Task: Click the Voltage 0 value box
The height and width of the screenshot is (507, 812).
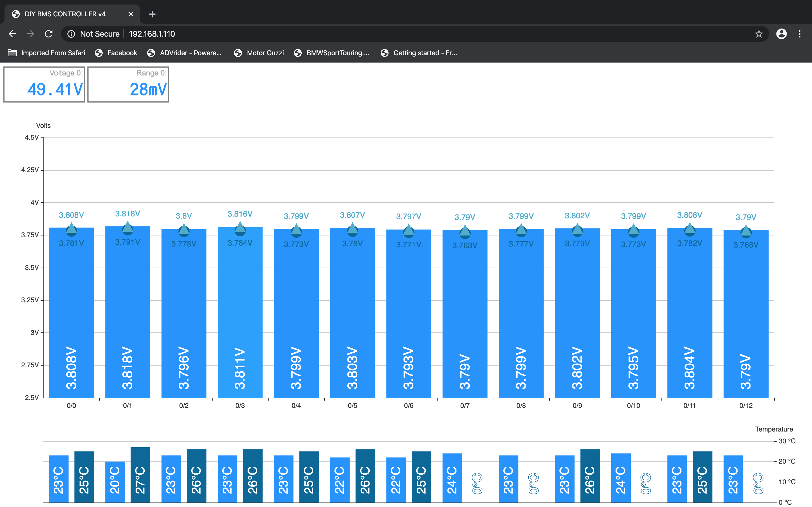Action: [x=44, y=84]
